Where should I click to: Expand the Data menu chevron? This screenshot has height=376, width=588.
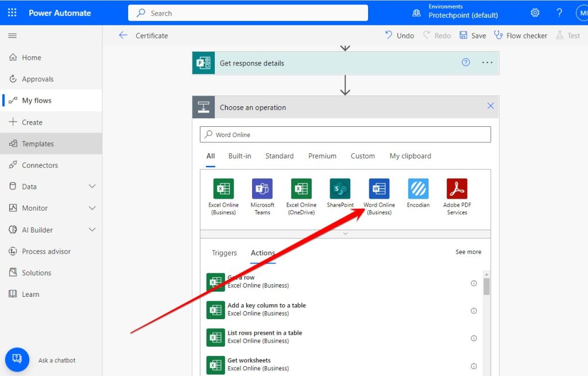coord(92,187)
